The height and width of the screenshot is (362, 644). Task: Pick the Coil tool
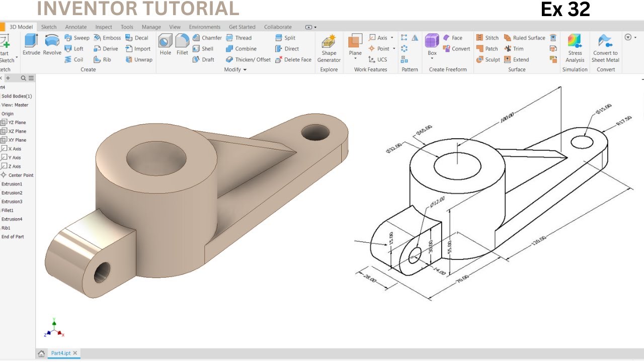click(74, 59)
